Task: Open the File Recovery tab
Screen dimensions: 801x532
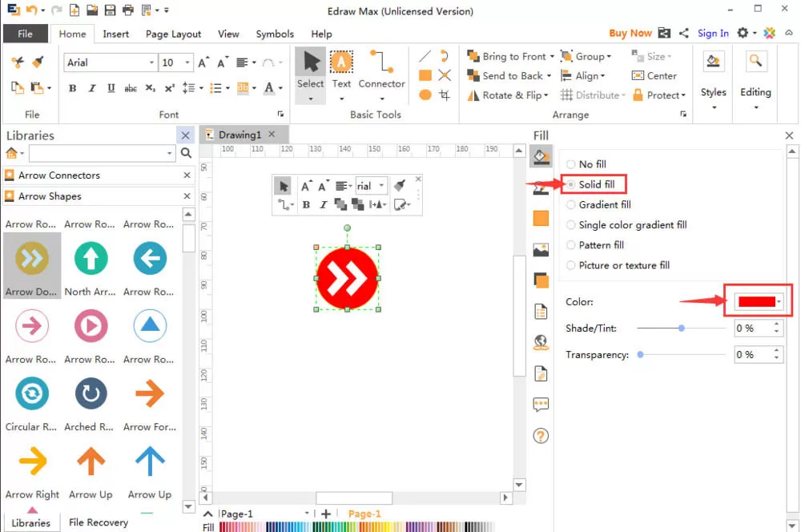Action: coord(98,522)
